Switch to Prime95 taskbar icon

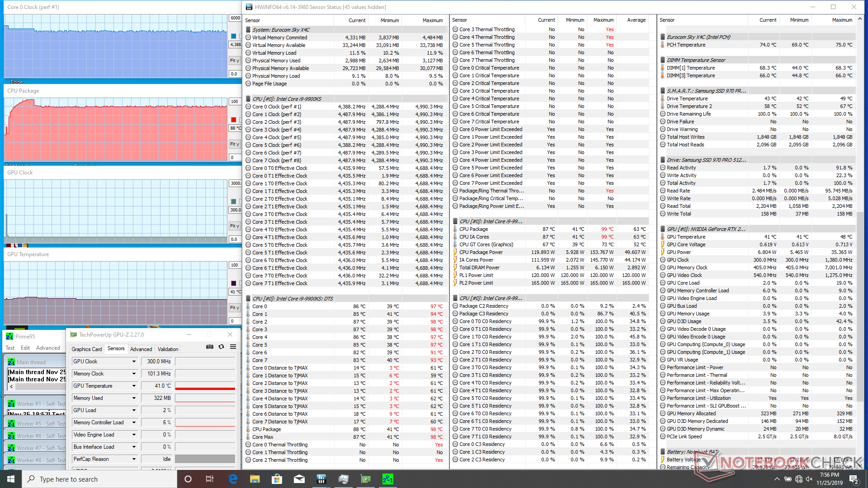[388, 479]
